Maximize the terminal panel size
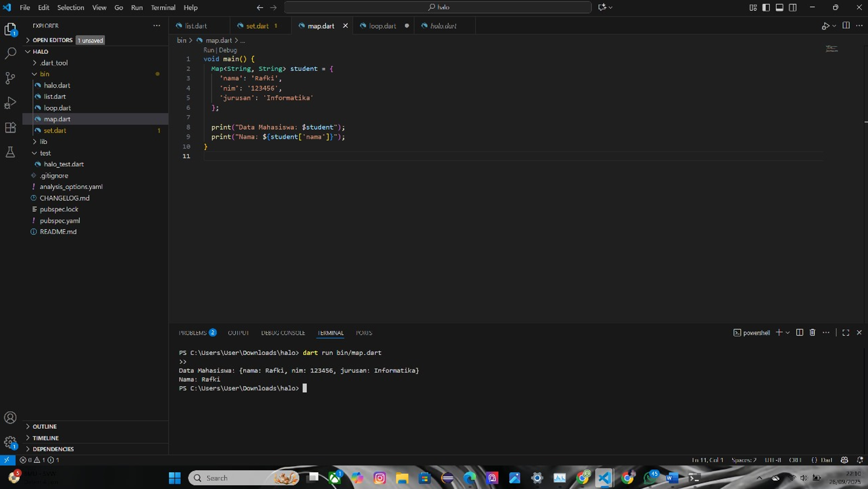This screenshot has width=868, height=489. coord(845,332)
